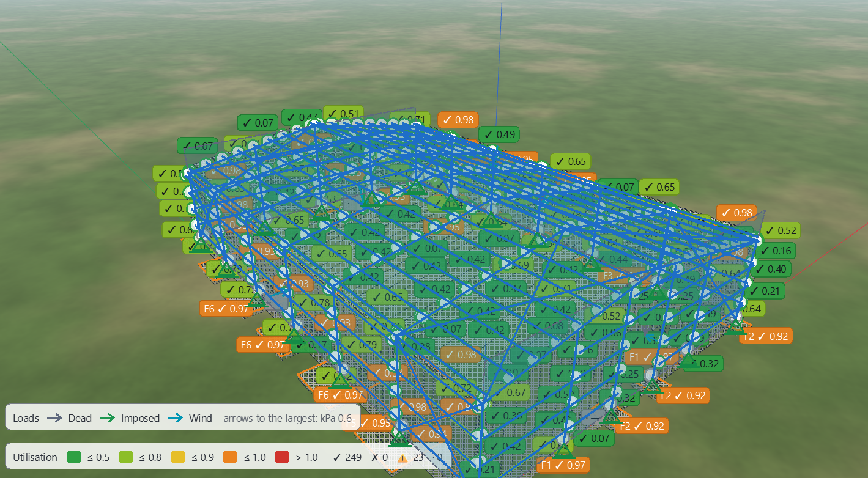This screenshot has height=478, width=868.
Task: Select the member label reading 0.30
Action: [x=506, y=416]
